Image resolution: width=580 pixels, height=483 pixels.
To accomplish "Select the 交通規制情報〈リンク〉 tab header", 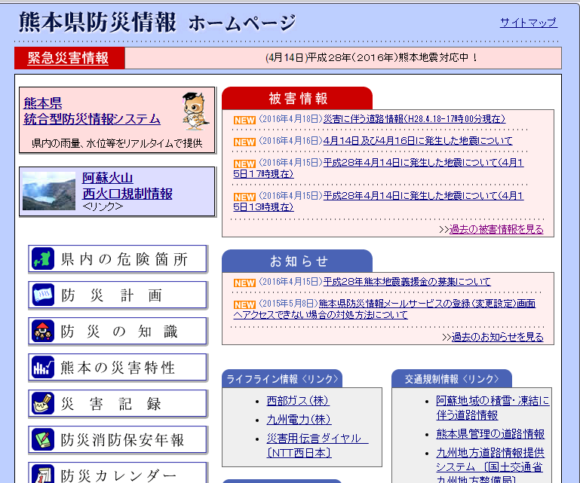I will coord(452,379).
